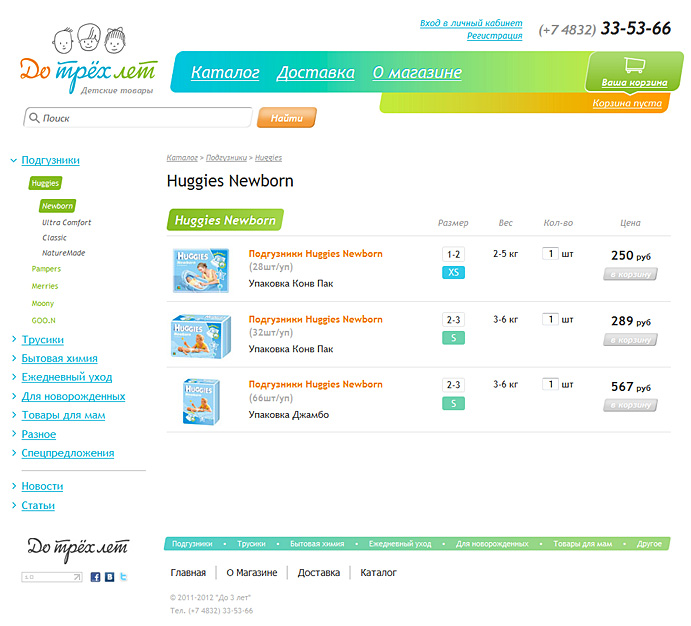Click the О Магазине footer link

252,573
